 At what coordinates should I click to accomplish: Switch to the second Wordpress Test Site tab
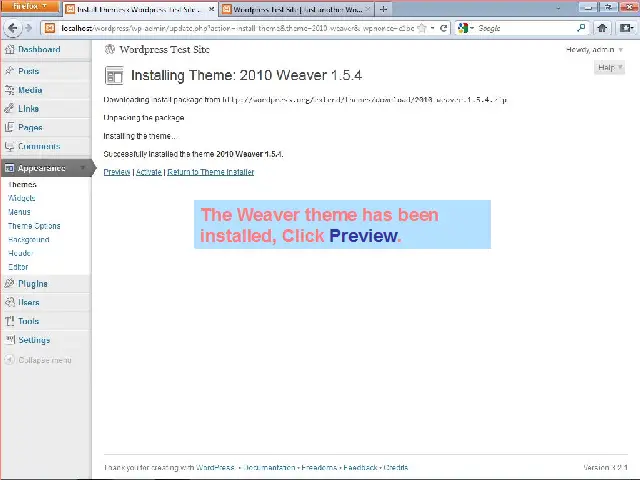(297, 9)
